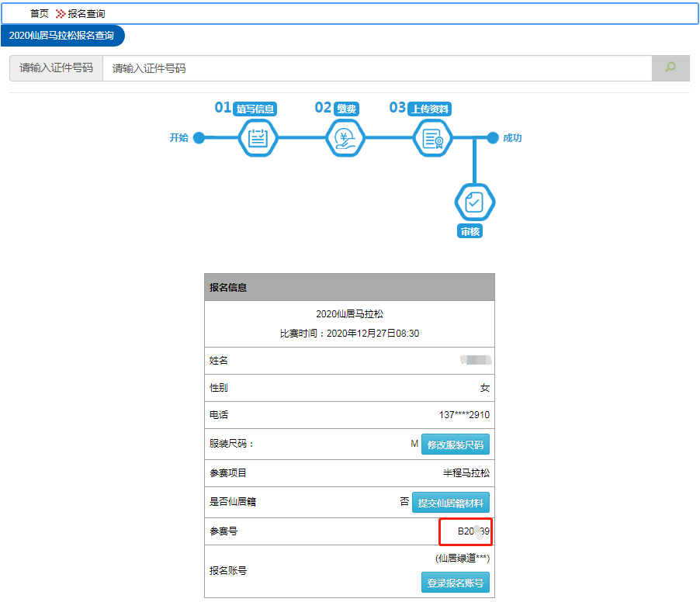The height and width of the screenshot is (602, 700).
Task: Click the 上传资料 step label
Action: pyautogui.click(x=430, y=109)
